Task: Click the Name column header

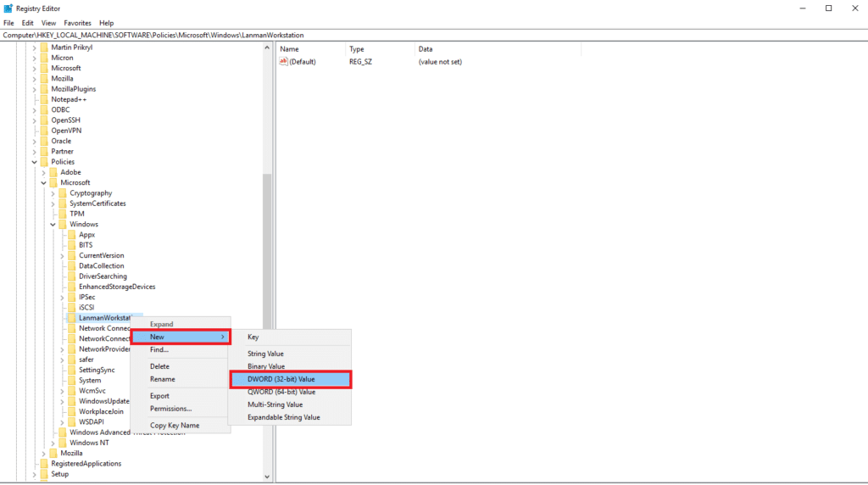Action: [290, 49]
